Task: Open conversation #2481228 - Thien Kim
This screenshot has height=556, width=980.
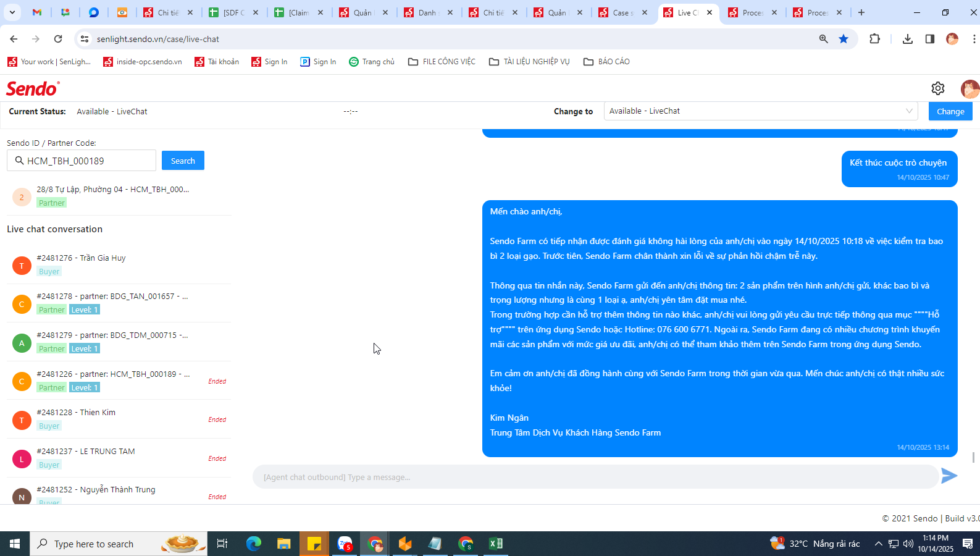Action: click(119, 419)
